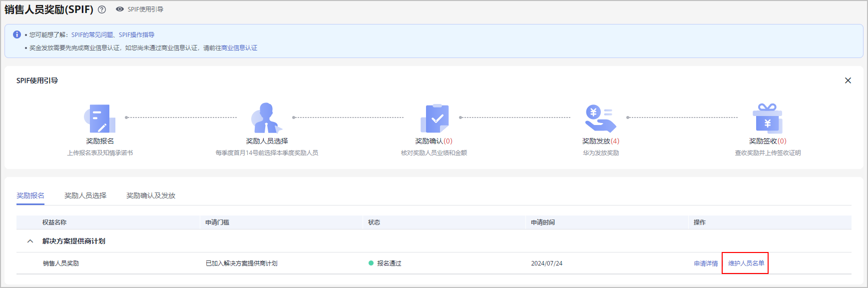Click the 权益名称 column header

(x=54, y=222)
